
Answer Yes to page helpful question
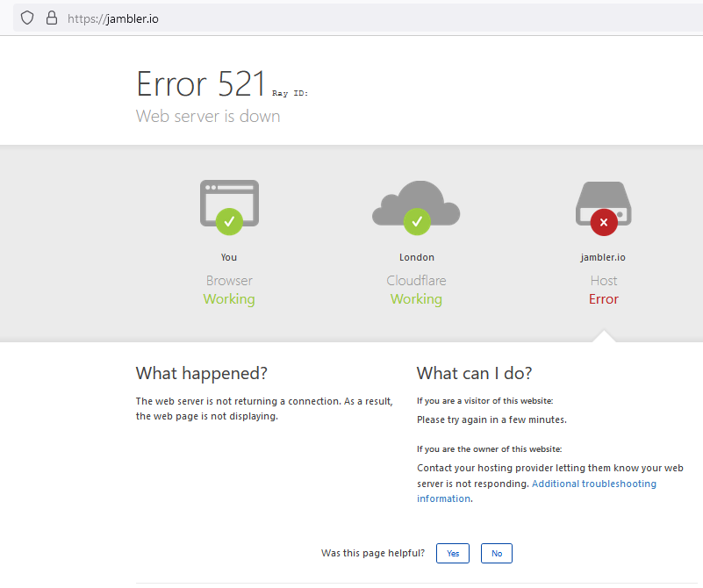pyautogui.click(x=453, y=554)
